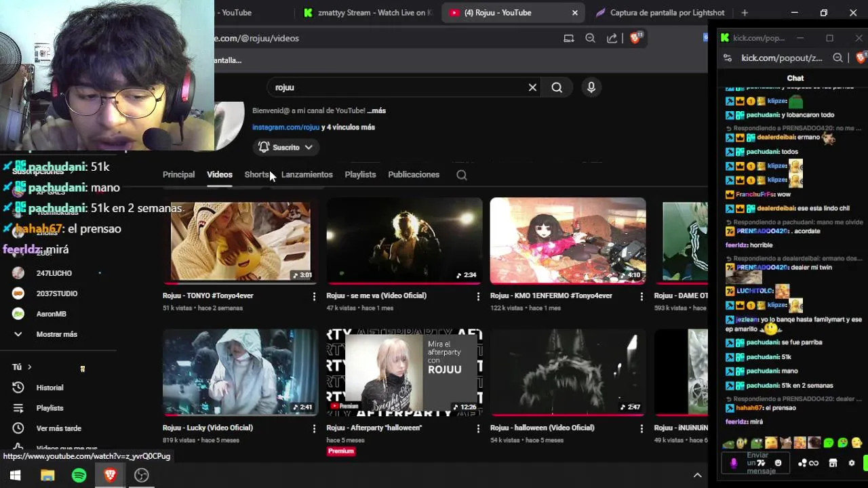Screen dimensions: 868x488
Task: Open Playlists in the YouTube left sidebar
Action: pyautogui.click(x=50, y=408)
